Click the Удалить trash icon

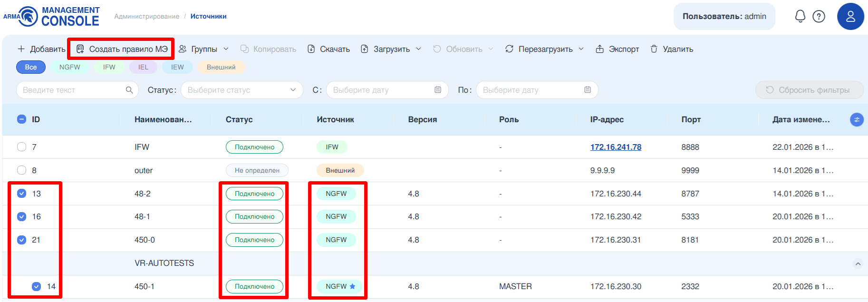pyautogui.click(x=654, y=49)
